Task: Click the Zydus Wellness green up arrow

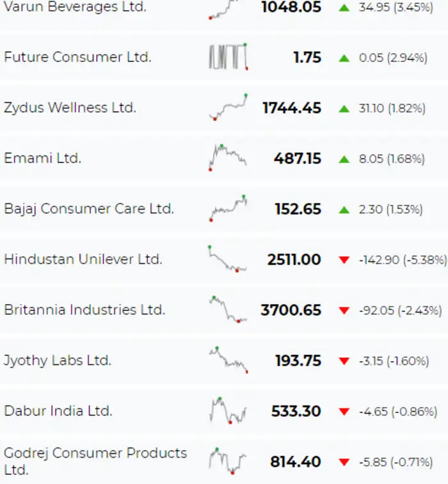Action: (x=344, y=108)
